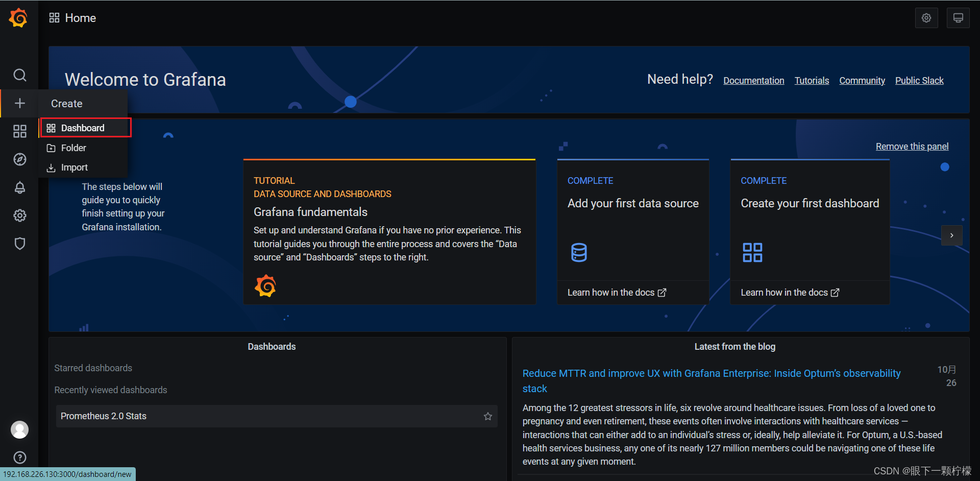This screenshot has width=980, height=481.
Task: Click the grid icon in first dashboard card
Action: [x=752, y=252]
